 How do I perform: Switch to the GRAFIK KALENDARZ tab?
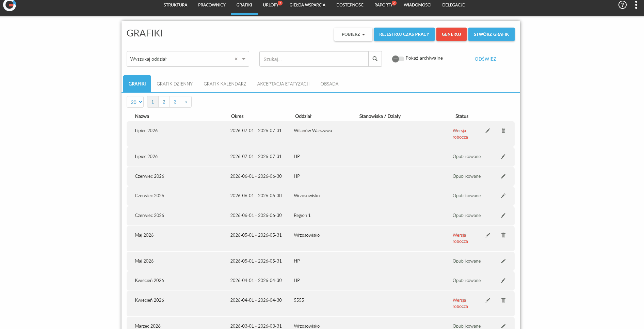point(225,84)
